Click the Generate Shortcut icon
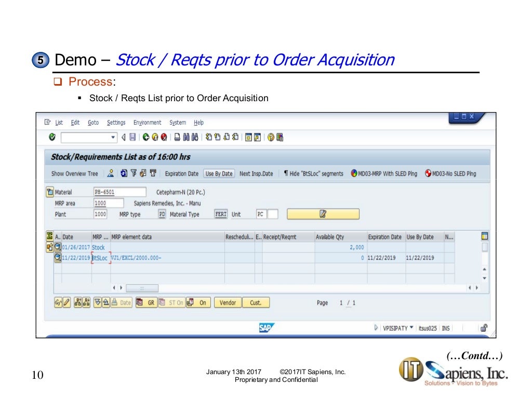 point(258,137)
